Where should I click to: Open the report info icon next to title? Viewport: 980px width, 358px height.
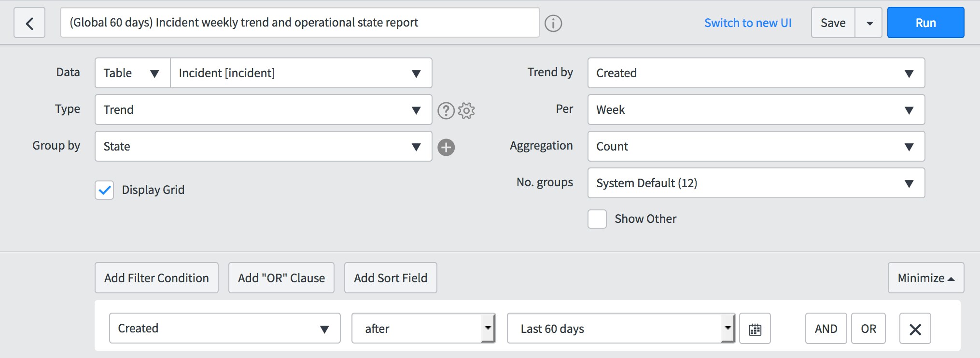pos(553,23)
